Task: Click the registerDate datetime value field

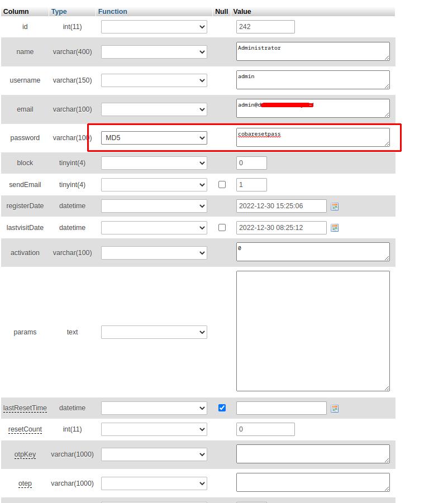Action: pyautogui.click(x=281, y=206)
